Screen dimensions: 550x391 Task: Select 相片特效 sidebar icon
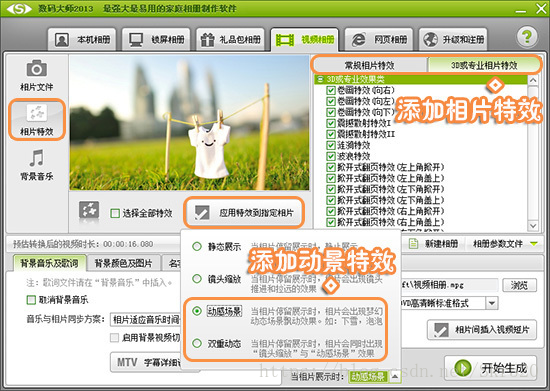click(37, 120)
